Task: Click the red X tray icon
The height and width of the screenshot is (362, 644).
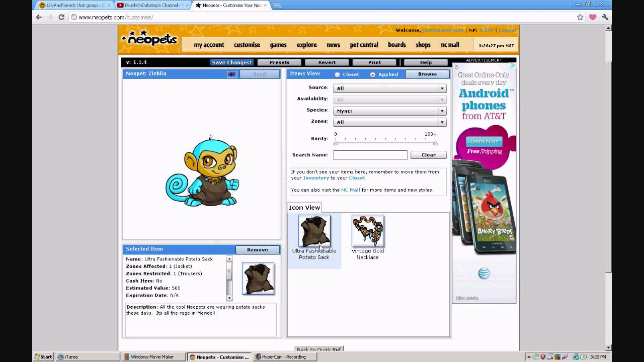Action: coord(542,357)
